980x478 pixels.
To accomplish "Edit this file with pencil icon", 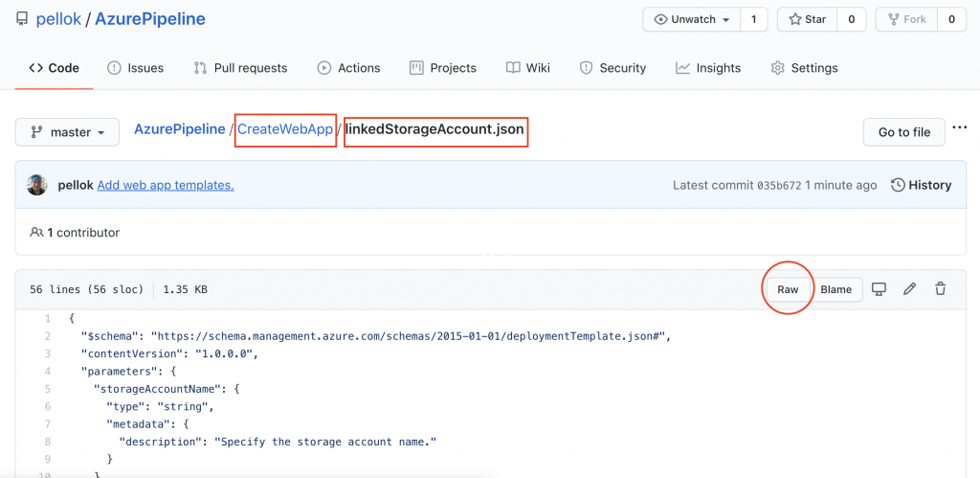I will (910, 289).
